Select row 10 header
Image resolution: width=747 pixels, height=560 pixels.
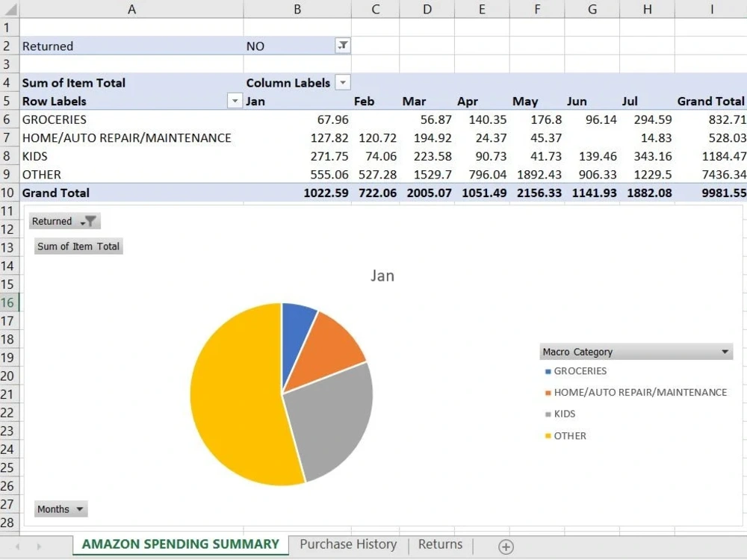click(x=9, y=193)
